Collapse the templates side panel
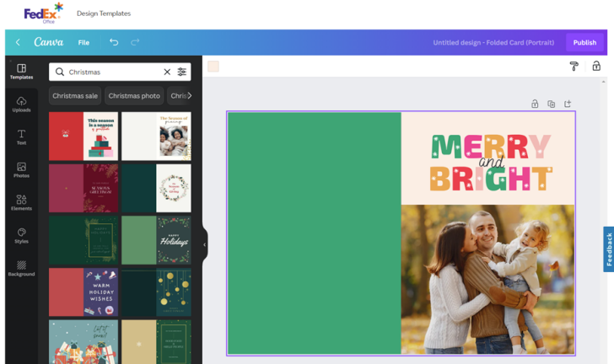This screenshot has width=614, height=364. pyautogui.click(x=204, y=245)
